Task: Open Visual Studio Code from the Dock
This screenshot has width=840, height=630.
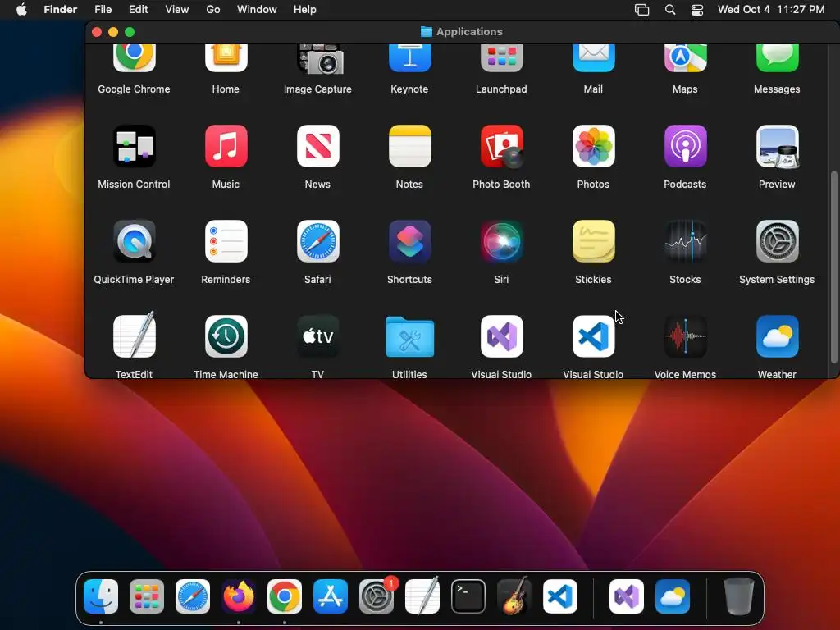Action: pos(560,596)
